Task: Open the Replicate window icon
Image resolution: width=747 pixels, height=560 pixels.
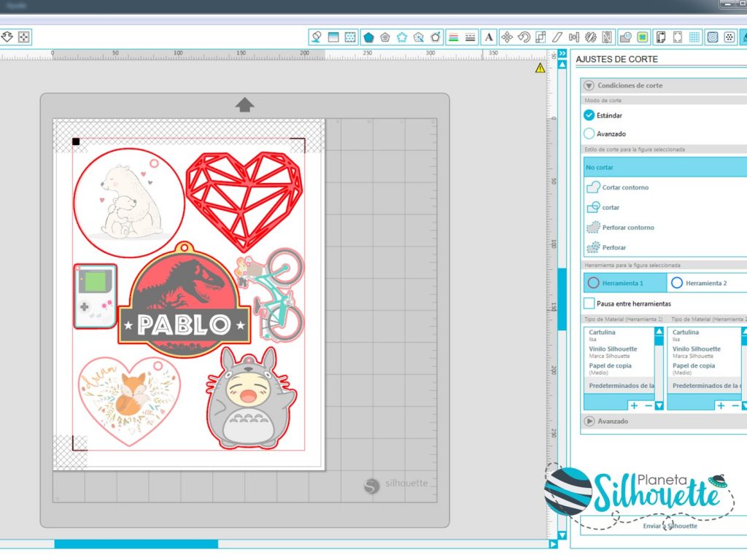Action: (x=591, y=37)
